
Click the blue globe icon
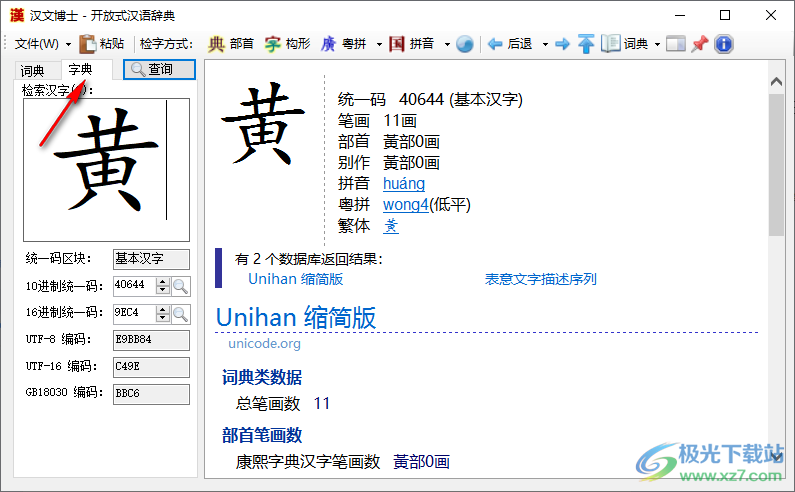464,44
